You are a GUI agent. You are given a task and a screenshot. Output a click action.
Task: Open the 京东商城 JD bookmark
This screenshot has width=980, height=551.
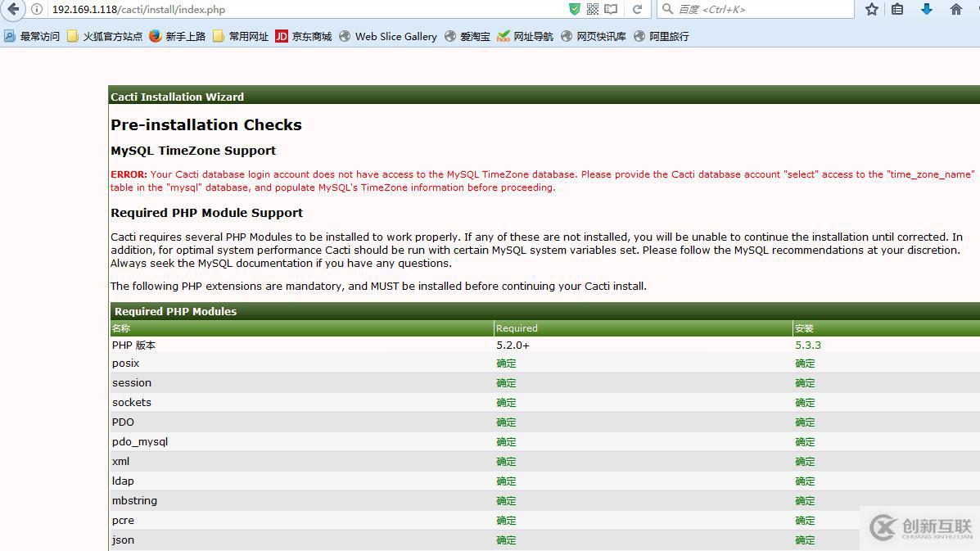coord(304,36)
